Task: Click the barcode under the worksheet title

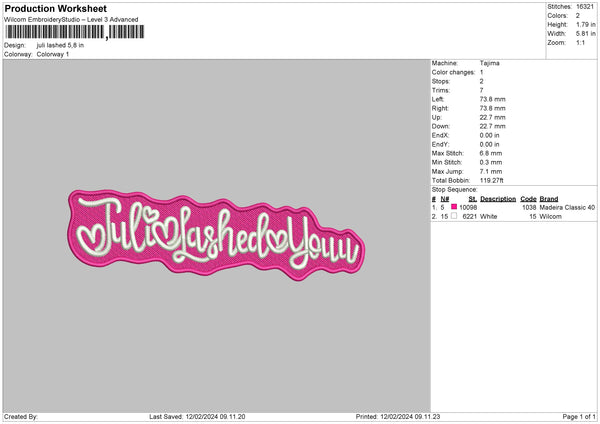Action: pos(75,32)
